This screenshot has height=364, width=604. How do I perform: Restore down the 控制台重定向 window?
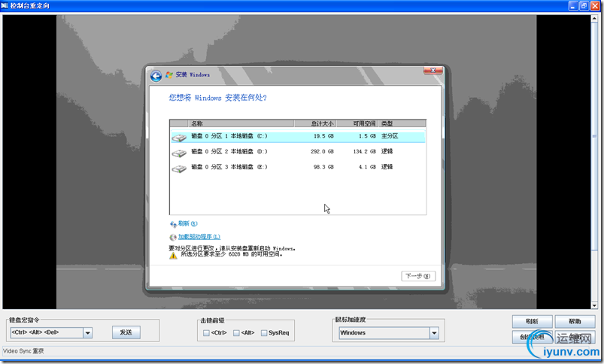(584, 6)
